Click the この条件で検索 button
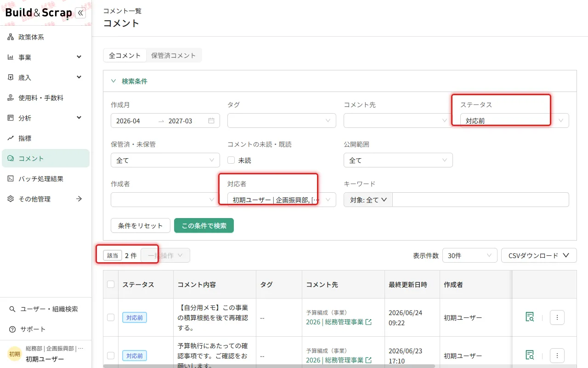The width and height of the screenshot is (588, 368). point(204,225)
